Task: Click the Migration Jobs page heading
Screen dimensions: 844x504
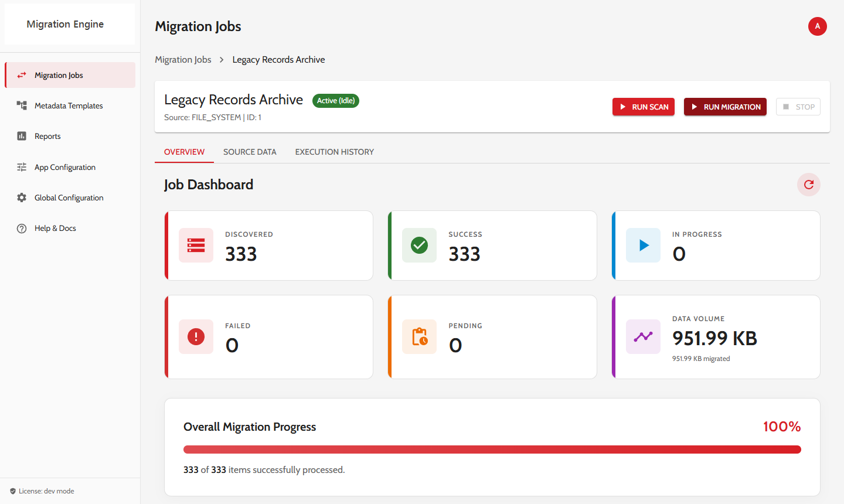Action: pos(198,26)
